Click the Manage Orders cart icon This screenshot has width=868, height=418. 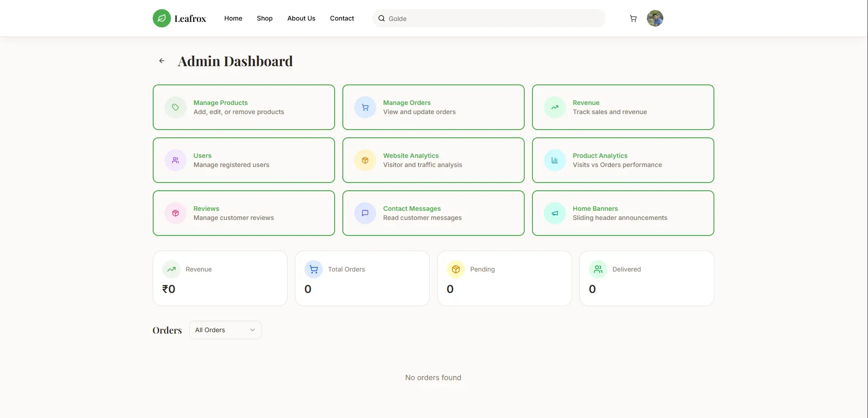tap(365, 107)
